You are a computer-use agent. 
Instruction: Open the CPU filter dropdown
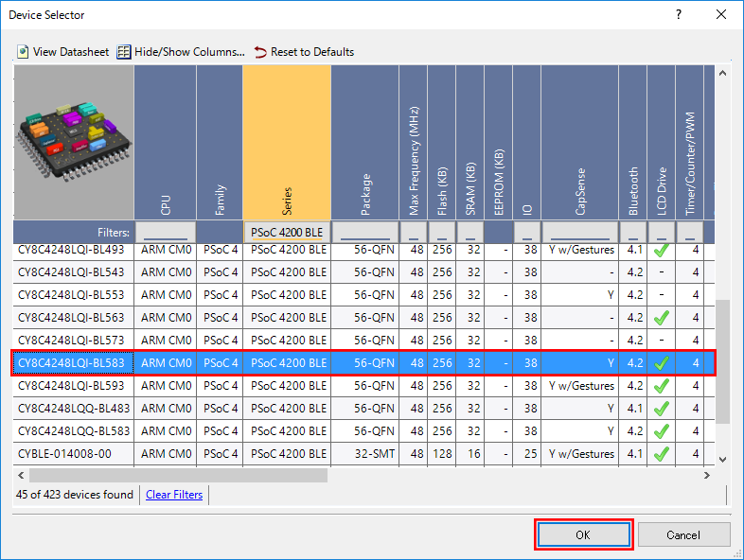[x=165, y=233]
